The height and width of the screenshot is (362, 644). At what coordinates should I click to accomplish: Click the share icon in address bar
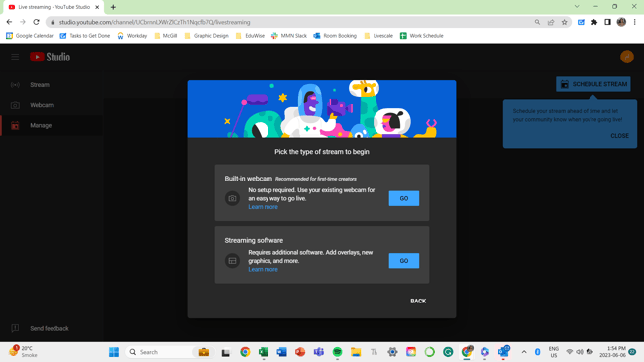click(x=551, y=22)
